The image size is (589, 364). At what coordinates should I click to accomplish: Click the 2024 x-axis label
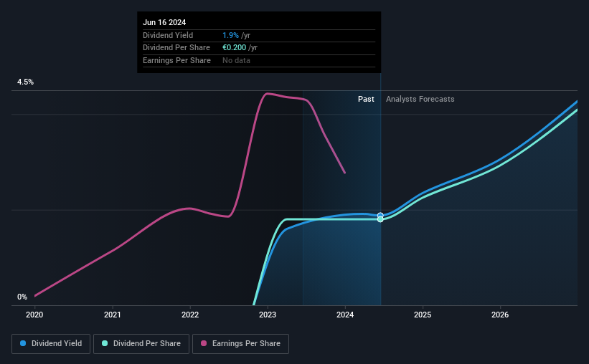(x=345, y=315)
